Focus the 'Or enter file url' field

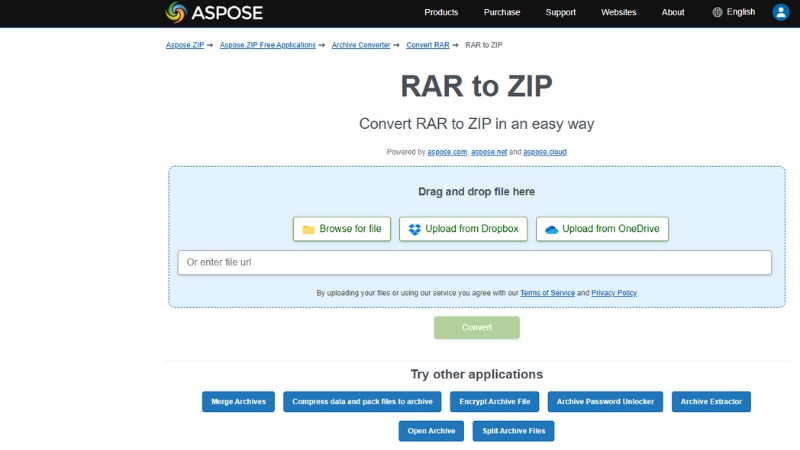coord(475,262)
